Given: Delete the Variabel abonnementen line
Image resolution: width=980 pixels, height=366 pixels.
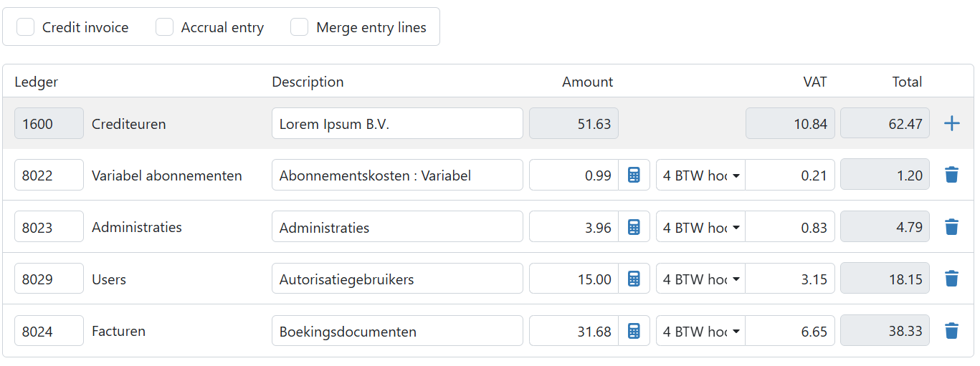Looking at the screenshot, I should (x=951, y=175).
